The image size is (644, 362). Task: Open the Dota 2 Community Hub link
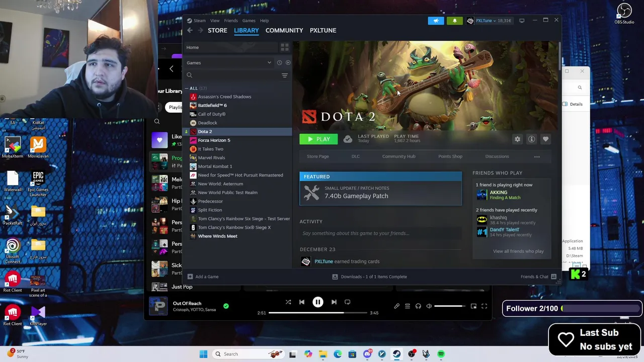[x=398, y=156]
